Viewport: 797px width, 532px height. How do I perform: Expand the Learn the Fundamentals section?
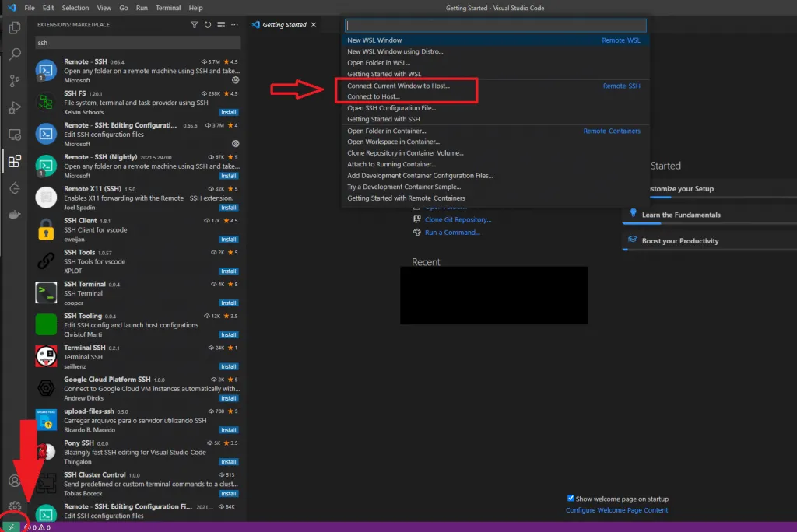click(x=681, y=215)
